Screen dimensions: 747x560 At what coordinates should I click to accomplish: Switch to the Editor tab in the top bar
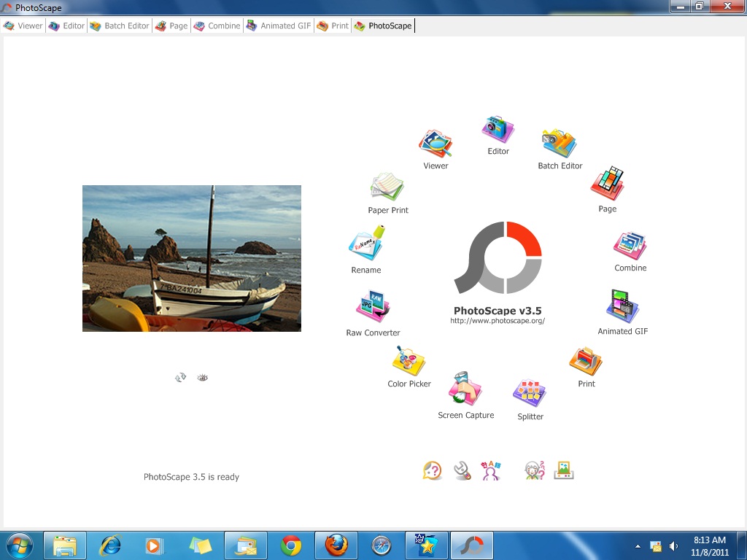[x=66, y=26]
